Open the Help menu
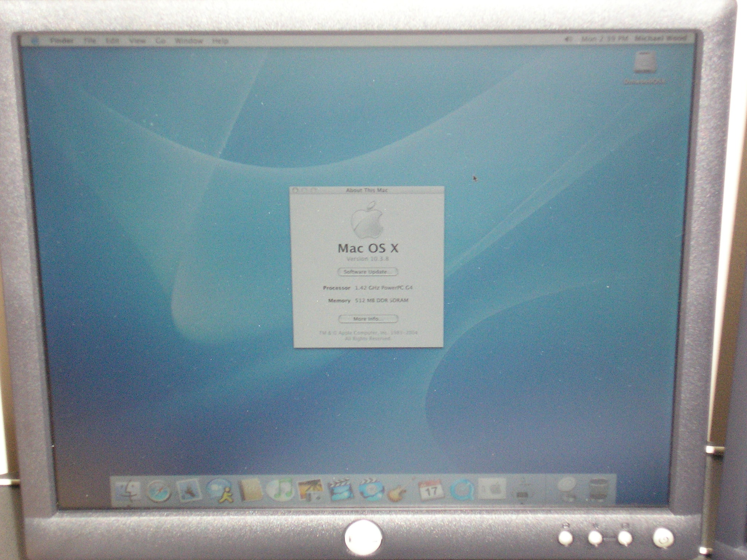This screenshot has height=560, width=747. (220, 41)
